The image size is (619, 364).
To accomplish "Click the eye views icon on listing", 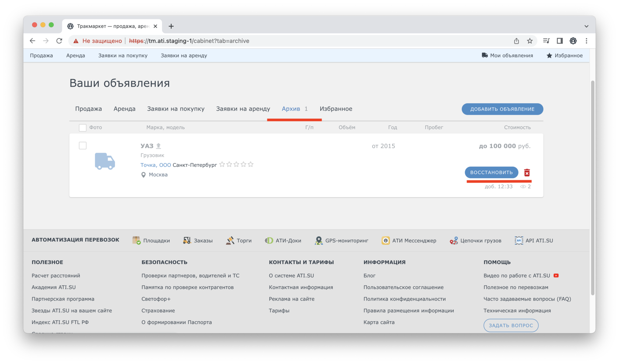I will (x=523, y=186).
